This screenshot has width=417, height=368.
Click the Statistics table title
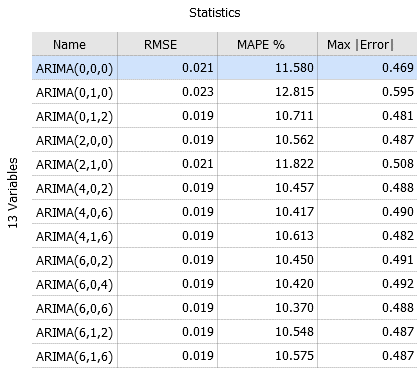tap(215, 13)
